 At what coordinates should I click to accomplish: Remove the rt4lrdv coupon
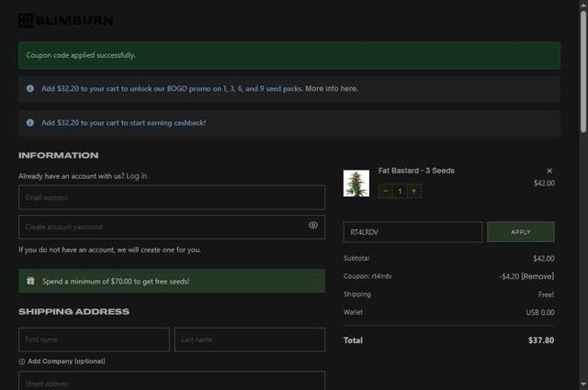[537, 276]
